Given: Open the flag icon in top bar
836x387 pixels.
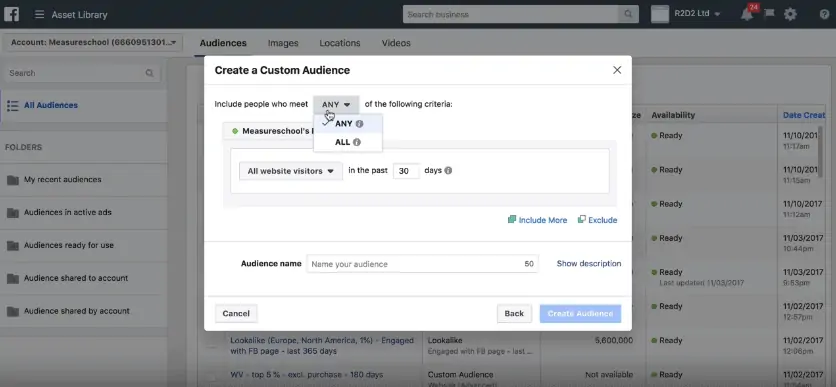Looking at the screenshot, I should click(769, 14).
